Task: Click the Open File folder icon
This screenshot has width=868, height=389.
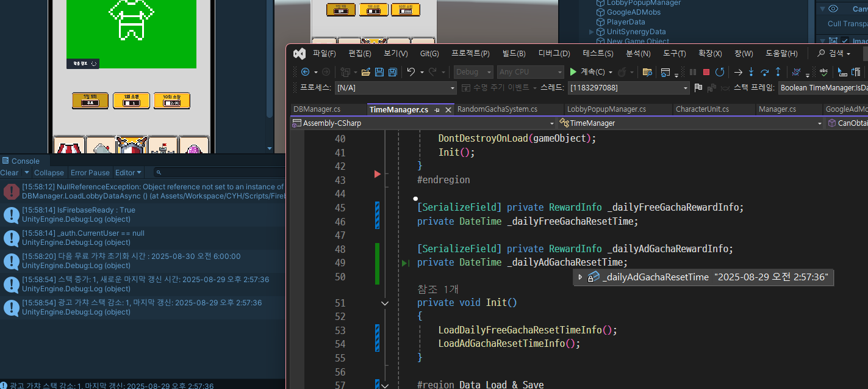Action: 366,72
